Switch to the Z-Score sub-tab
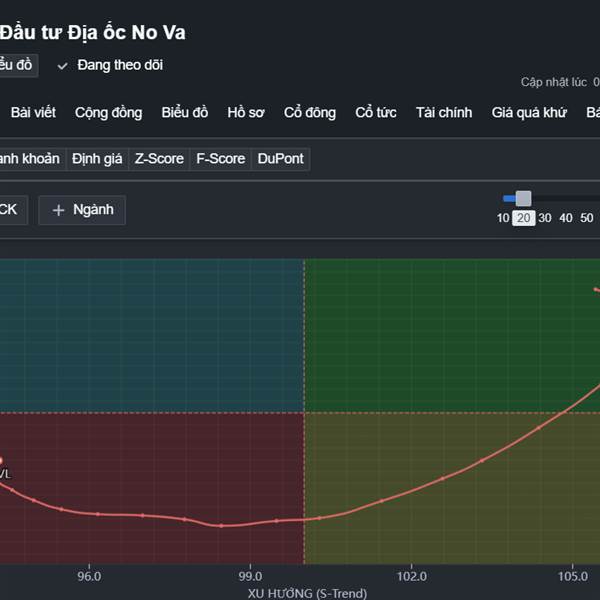 coord(159,159)
